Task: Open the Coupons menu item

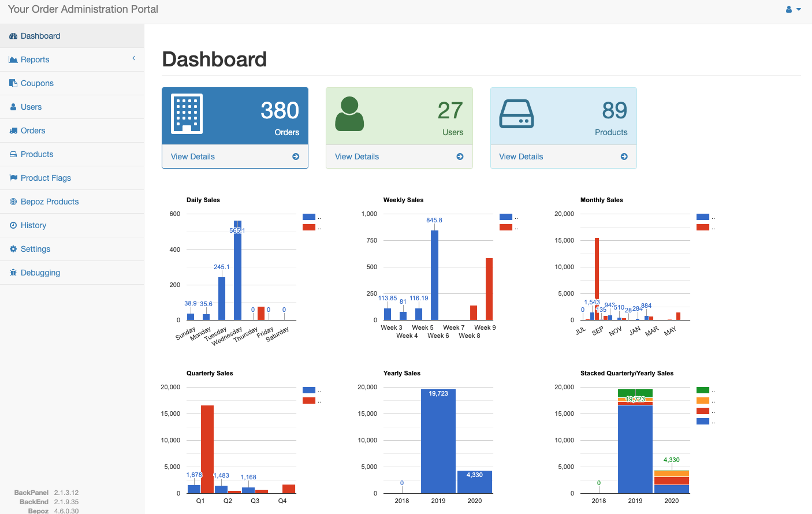Action: click(x=37, y=83)
